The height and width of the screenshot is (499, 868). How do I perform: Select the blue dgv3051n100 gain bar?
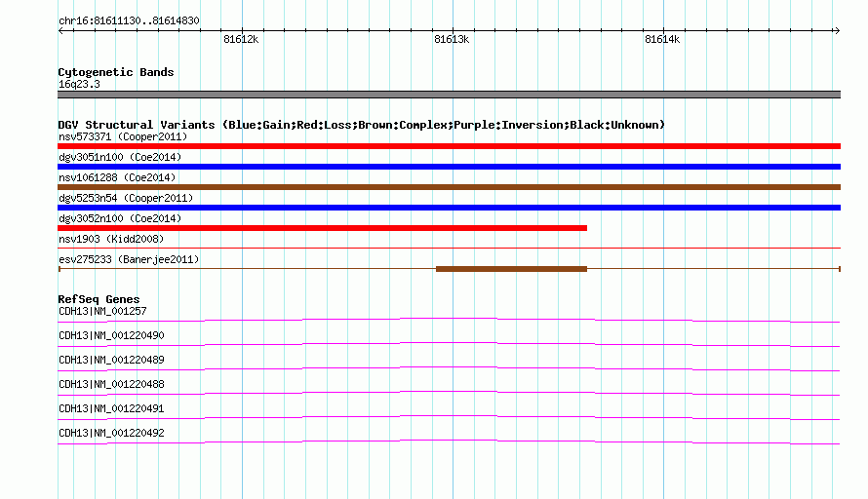(x=449, y=167)
